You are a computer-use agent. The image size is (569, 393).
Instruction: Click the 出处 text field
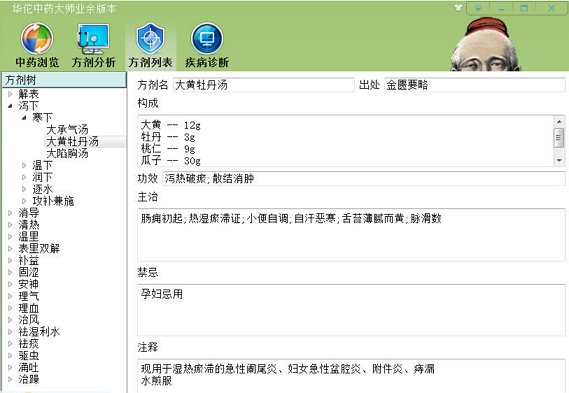475,85
